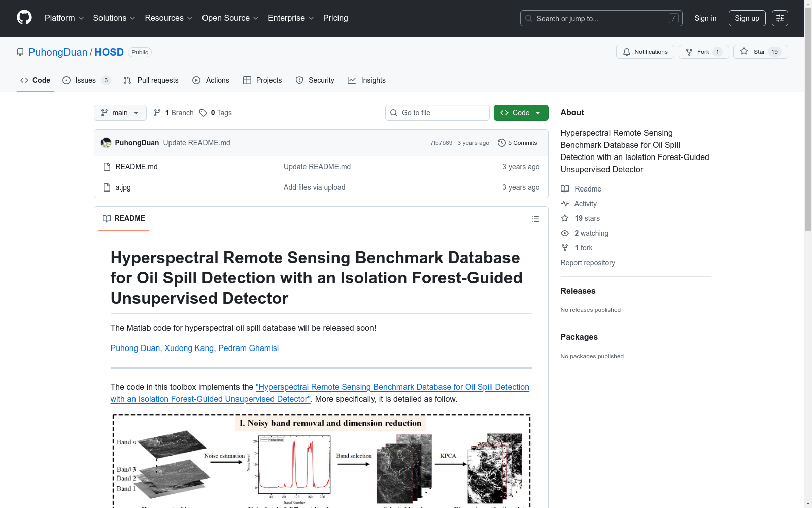The width and height of the screenshot is (812, 508).
Task: Open the tags icon link
Action: pyautogui.click(x=203, y=113)
